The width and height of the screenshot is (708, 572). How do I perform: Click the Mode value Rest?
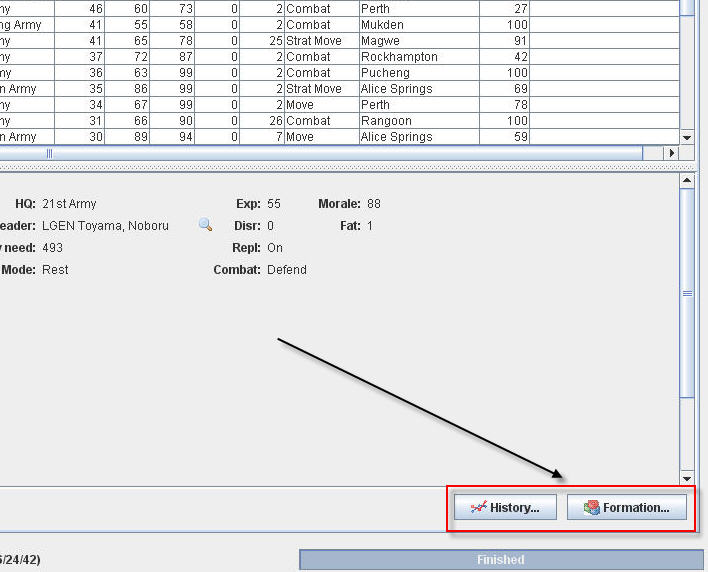pos(55,270)
